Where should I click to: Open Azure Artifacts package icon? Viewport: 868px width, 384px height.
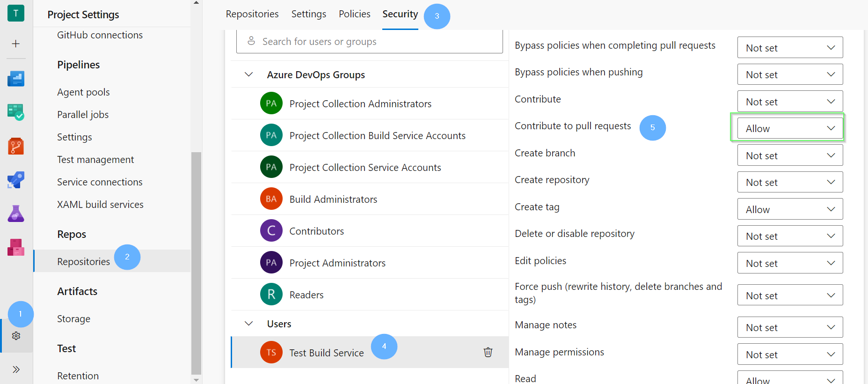16,247
